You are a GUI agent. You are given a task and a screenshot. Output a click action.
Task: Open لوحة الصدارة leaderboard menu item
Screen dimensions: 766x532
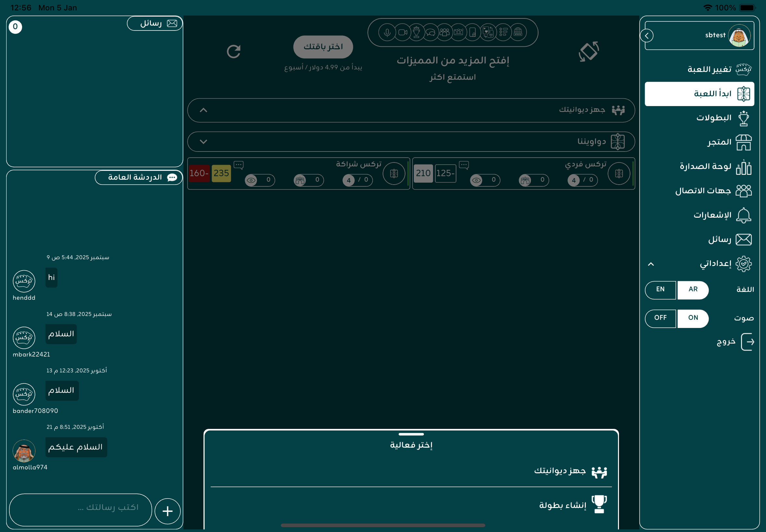coord(705,166)
